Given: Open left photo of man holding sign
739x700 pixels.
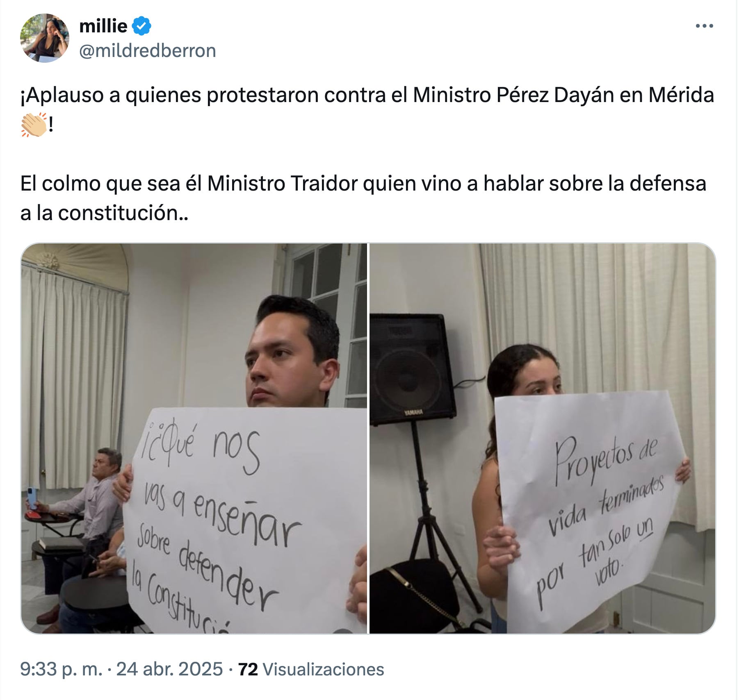Looking at the screenshot, I should [194, 438].
